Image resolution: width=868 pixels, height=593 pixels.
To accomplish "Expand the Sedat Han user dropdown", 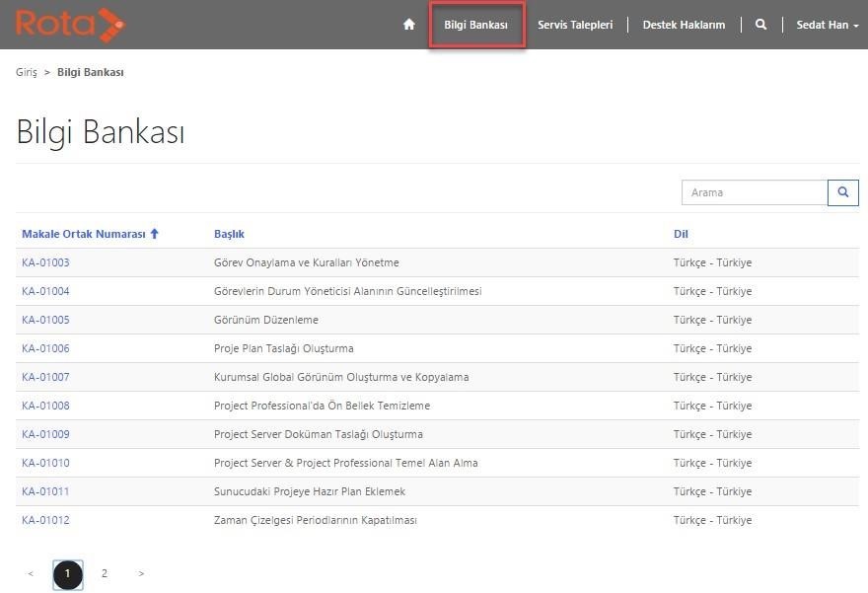I will [x=828, y=25].
